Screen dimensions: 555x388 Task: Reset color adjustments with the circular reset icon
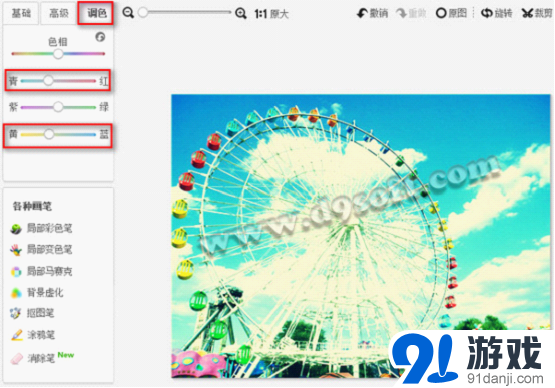(x=100, y=37)
